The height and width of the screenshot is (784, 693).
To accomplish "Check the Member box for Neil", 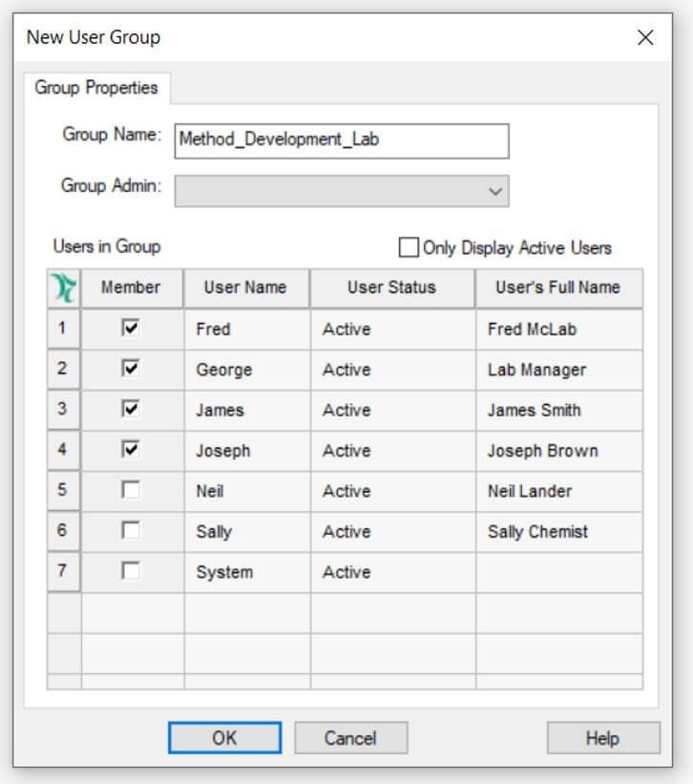I will [131, 490].
